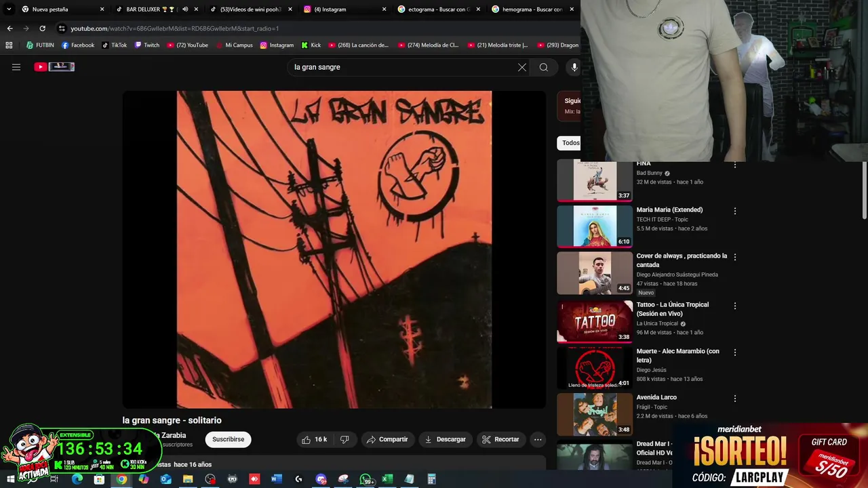Play the Avenida Larco thumbnail
This screenshot has width=868, height=488.
pyautogui.click(x=595, y=414)
